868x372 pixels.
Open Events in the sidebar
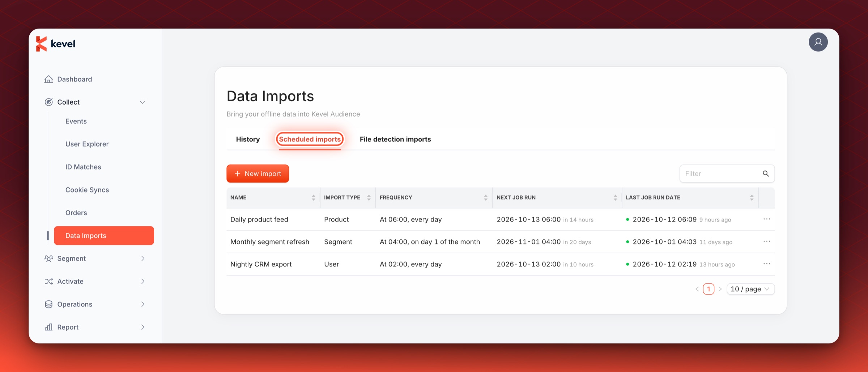tap(76, 121)
